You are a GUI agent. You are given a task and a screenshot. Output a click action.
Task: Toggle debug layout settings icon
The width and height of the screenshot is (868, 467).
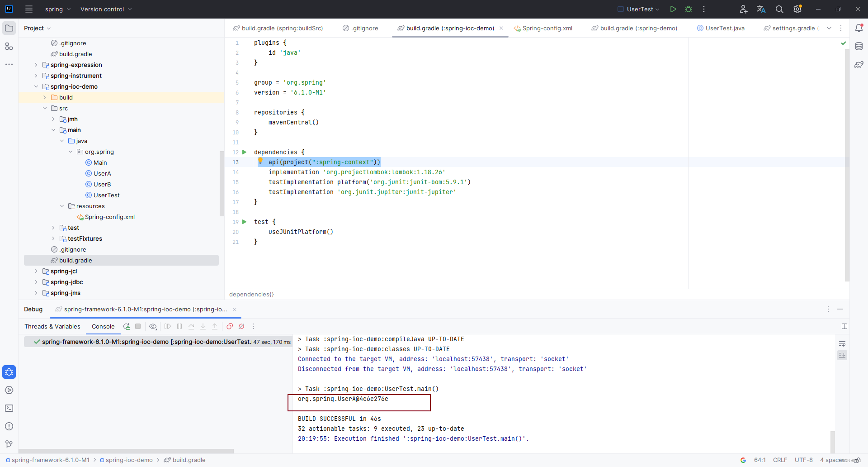pos(844,326)
